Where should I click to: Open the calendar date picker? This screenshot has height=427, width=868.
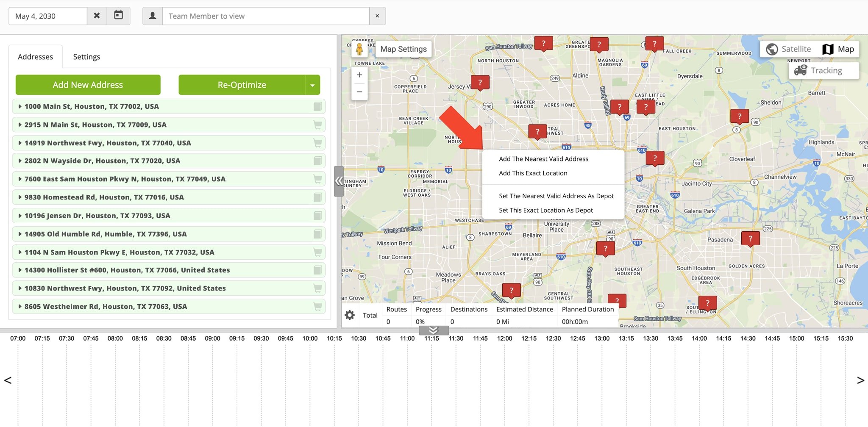[119, 16]
